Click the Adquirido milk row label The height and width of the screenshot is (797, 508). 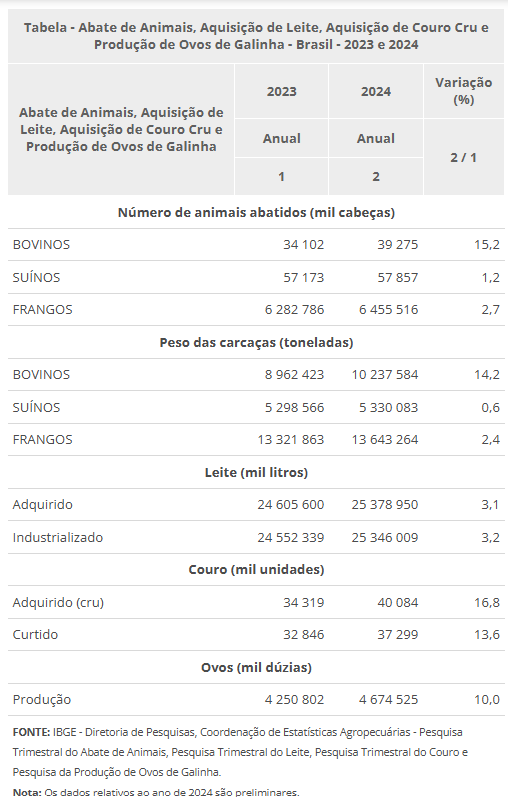pyautogui.click(x=43, y=505)
